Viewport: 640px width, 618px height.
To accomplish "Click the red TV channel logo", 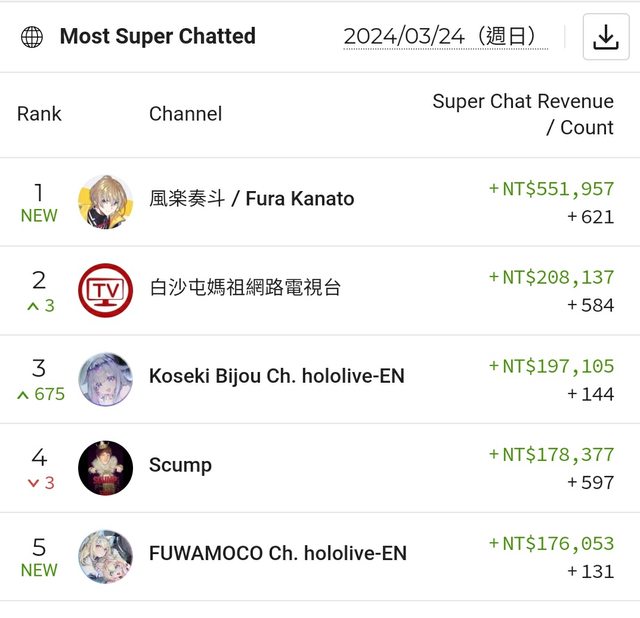I will 105,290.
